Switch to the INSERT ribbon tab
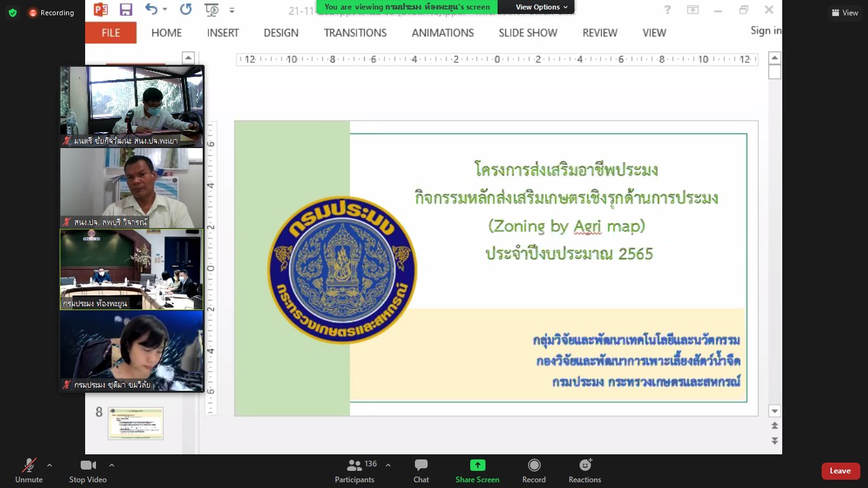868x488 pixels. point(223,33)
